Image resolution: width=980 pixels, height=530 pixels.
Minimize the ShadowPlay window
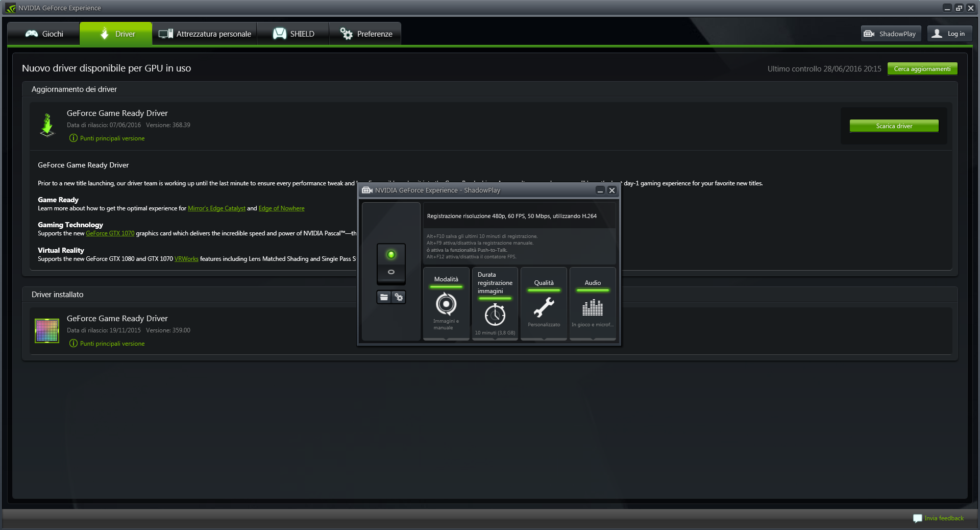600,190
